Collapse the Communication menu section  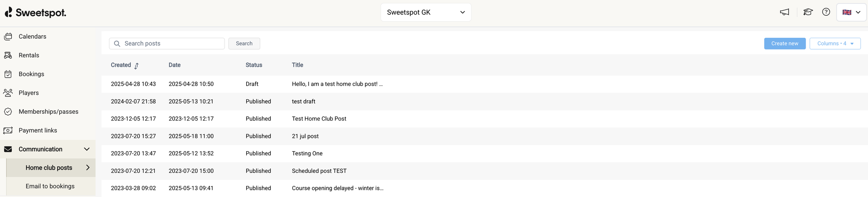[86, 149]
